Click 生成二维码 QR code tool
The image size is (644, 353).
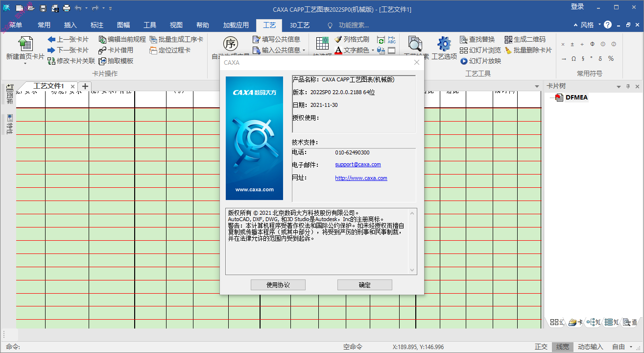click(525, 39)
